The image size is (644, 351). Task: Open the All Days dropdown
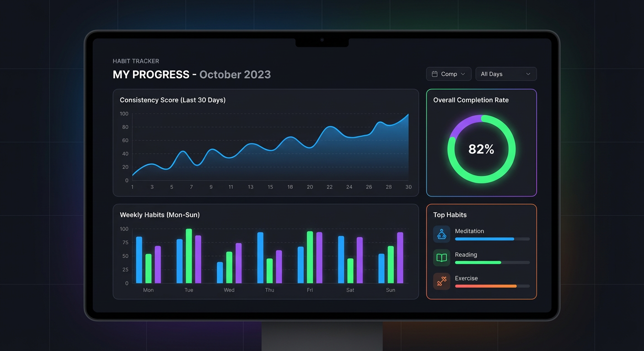(506, 74)
